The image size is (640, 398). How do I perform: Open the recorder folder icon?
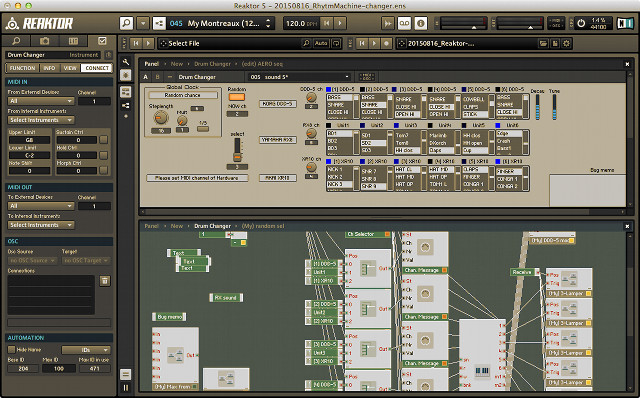tap(543, 43)
